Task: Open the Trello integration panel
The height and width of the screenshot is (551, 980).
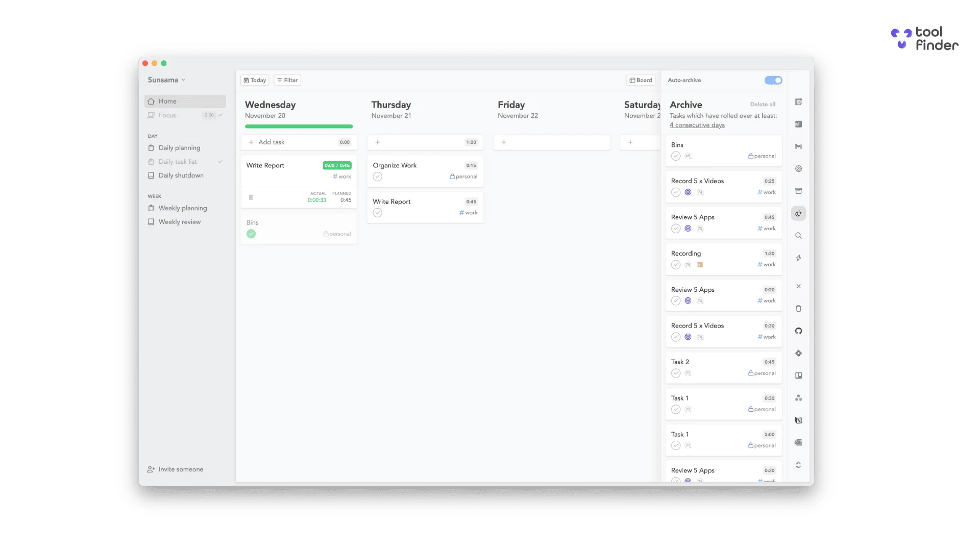Action: (798, 375)
